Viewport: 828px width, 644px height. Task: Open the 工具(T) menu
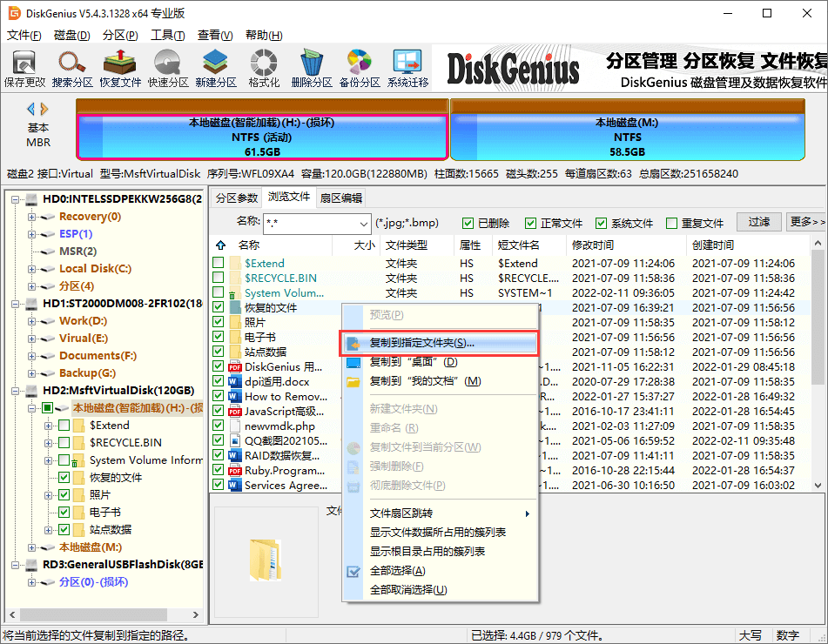[x=167, y=36]
